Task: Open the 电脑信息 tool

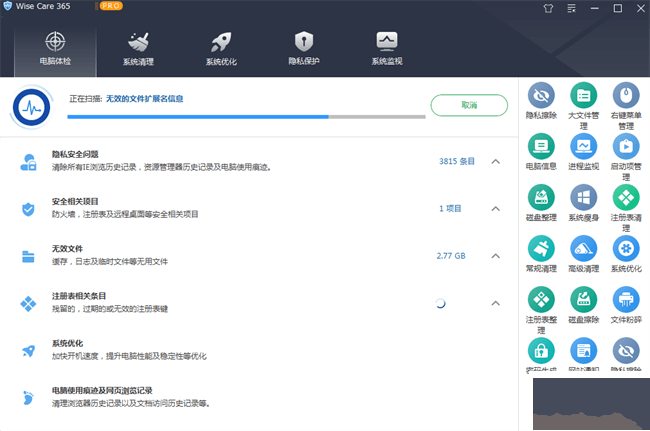Action: click(541, 148)
